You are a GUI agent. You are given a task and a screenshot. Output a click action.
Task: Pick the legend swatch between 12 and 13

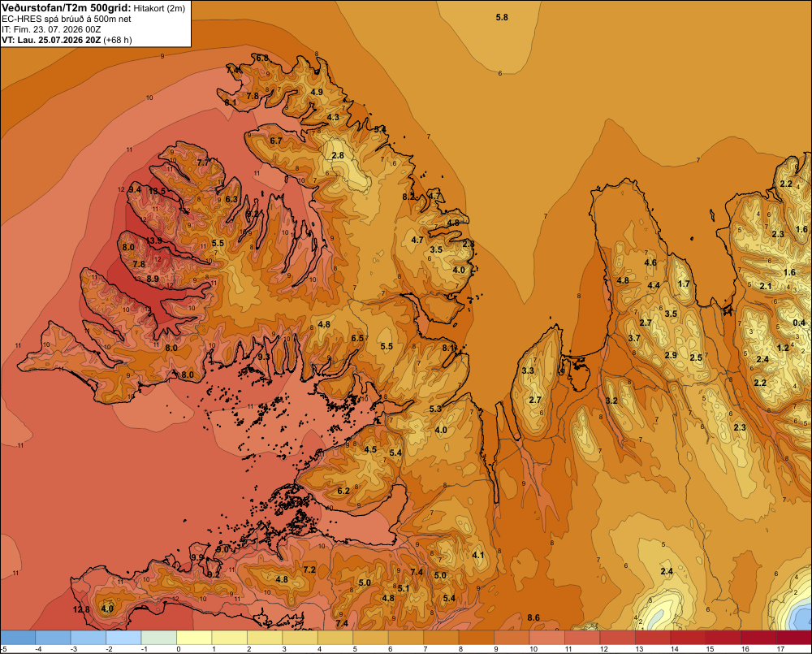coord(618,638)
